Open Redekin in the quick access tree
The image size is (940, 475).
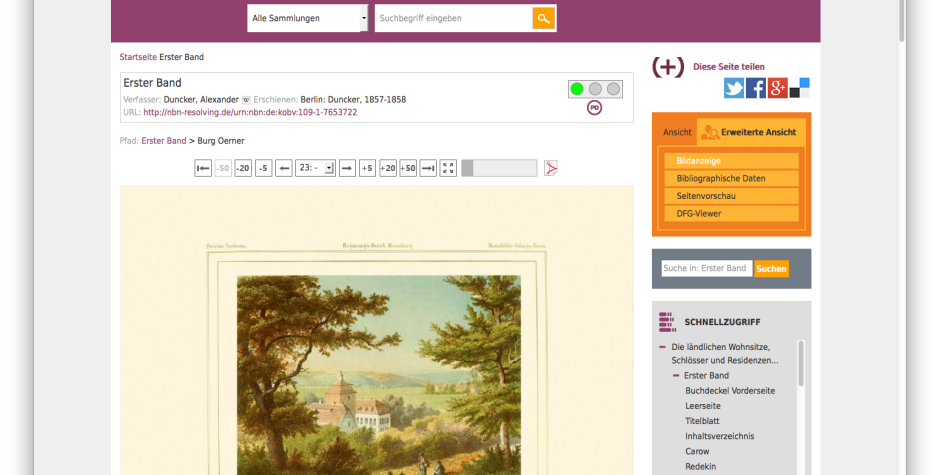[x=700, y=466]
